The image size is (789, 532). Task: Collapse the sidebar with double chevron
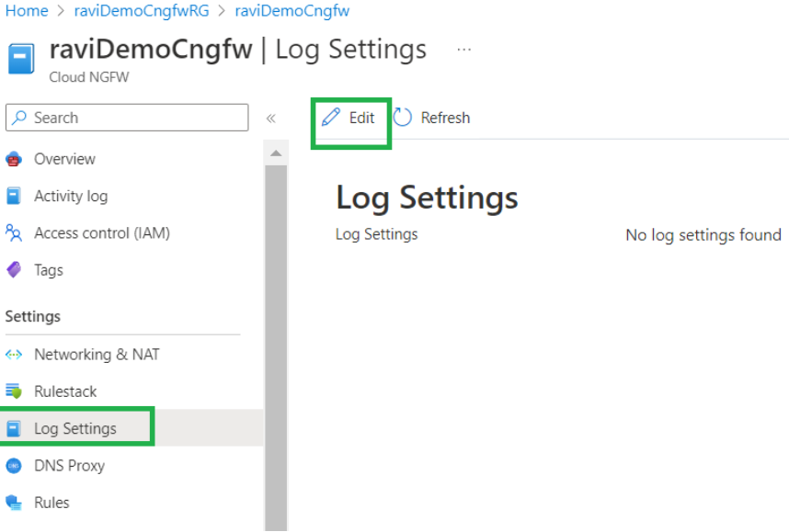coord(270,118)
